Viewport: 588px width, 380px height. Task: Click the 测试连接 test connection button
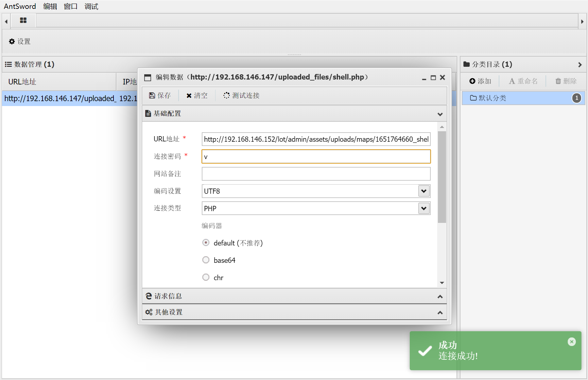[x=241, y=96]
